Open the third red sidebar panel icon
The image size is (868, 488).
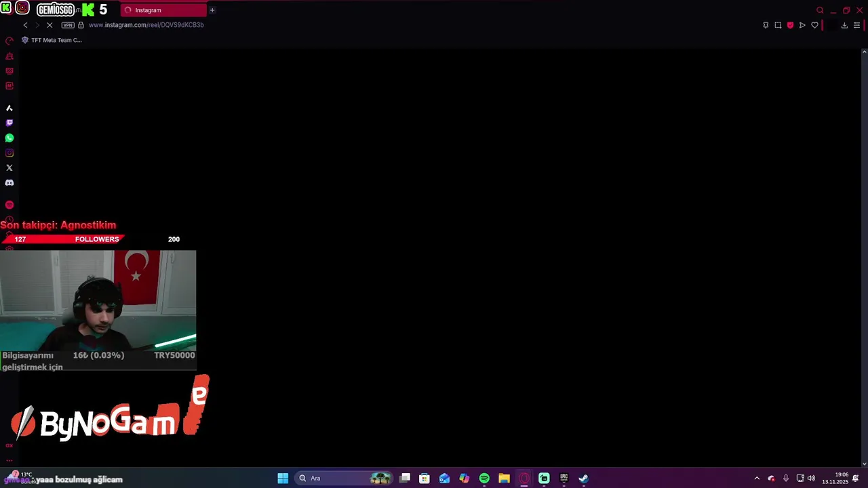click(x=9, y=71)
